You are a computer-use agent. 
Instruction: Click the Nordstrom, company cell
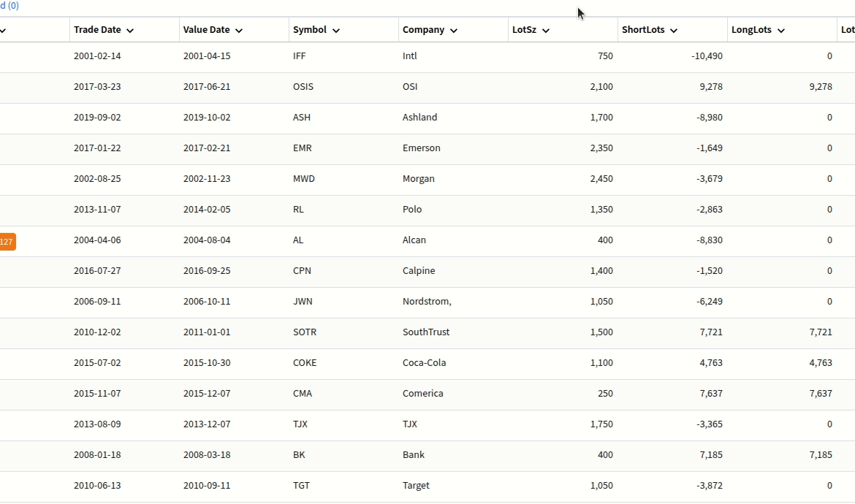point(427,302)
